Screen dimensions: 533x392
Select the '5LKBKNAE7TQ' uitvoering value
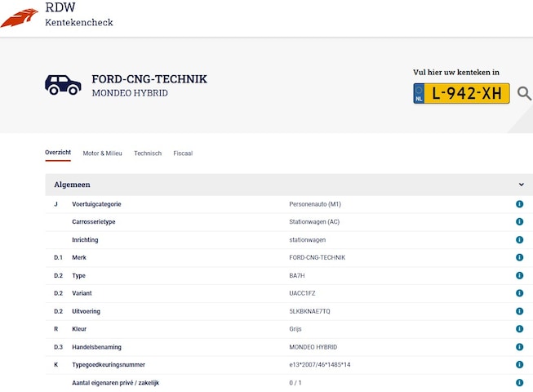pyautogui.click(x=309, y=311)
